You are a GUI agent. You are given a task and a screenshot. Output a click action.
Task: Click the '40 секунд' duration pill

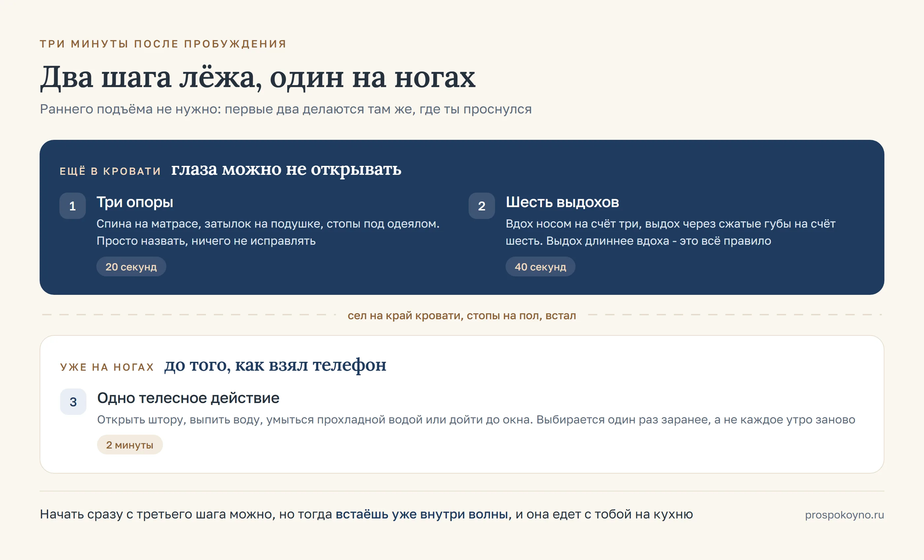click(x=541, y=266)
